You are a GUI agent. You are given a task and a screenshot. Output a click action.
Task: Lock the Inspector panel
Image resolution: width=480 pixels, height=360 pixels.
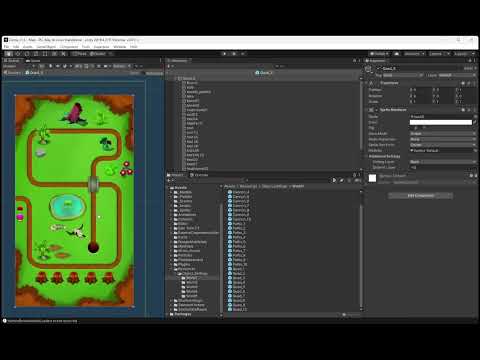[470, 61]
